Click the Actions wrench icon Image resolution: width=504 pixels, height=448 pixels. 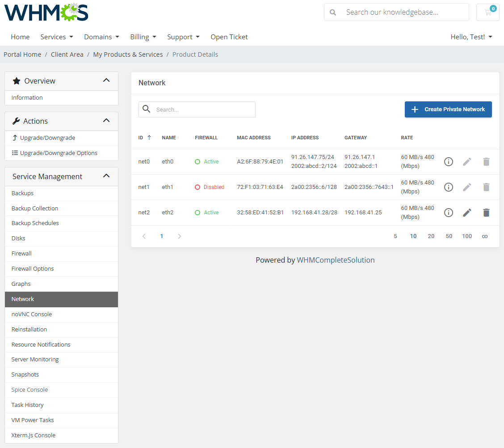16,121
